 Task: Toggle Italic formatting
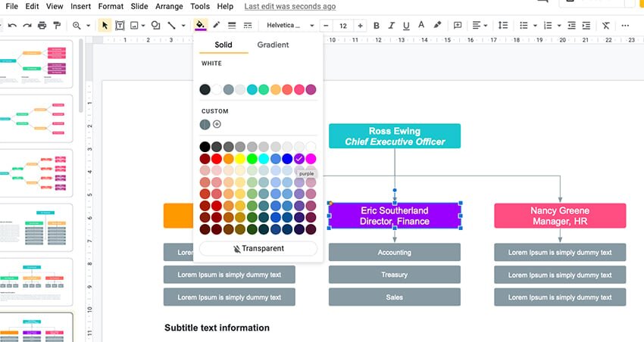(392, 26)
